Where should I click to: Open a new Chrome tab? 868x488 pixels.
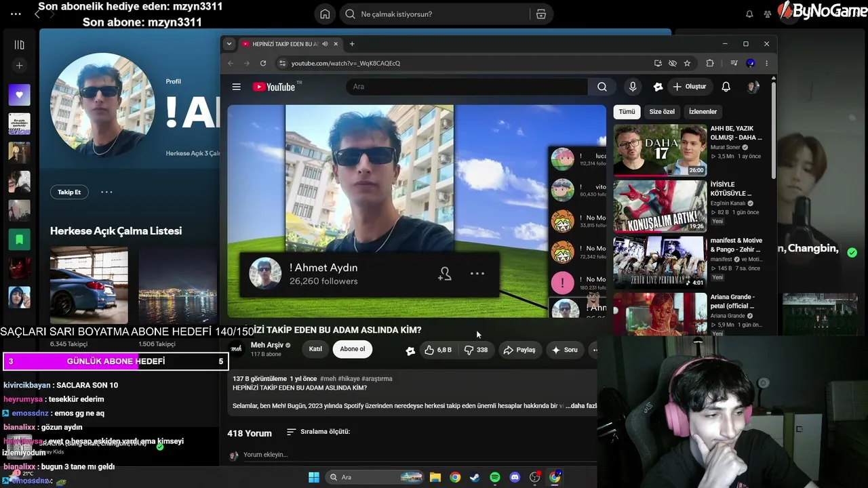point(352,44)
